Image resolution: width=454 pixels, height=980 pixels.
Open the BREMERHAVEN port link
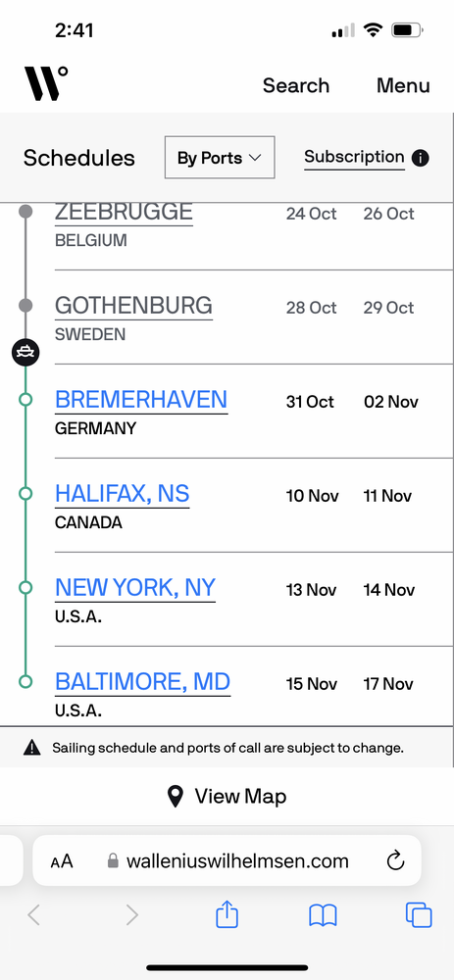[x=141, y=400]
